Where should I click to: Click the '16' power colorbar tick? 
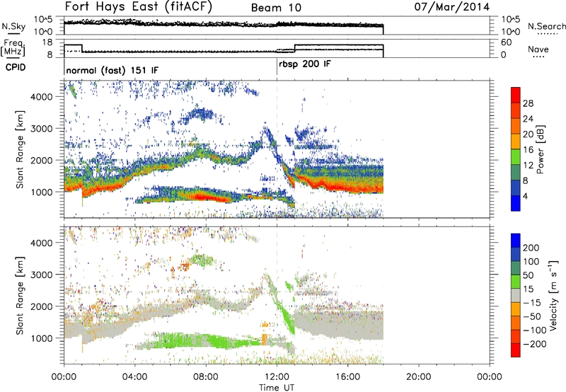(528, 149)
